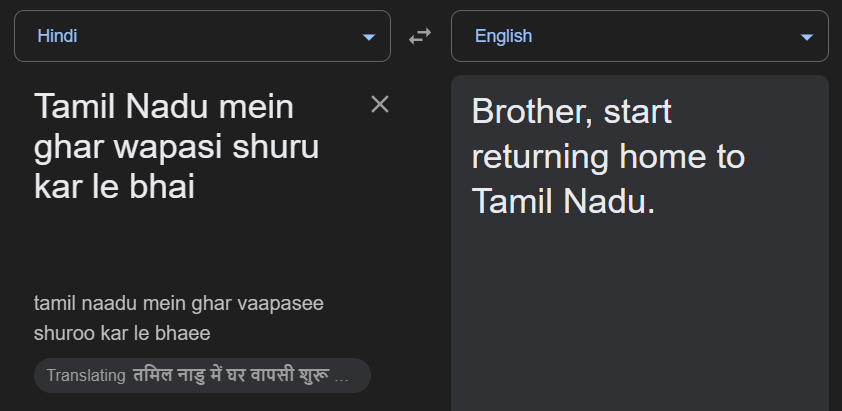Click 'Tamil Nadu mein' in the source box
842x411 pixels.
pos(165,107)
